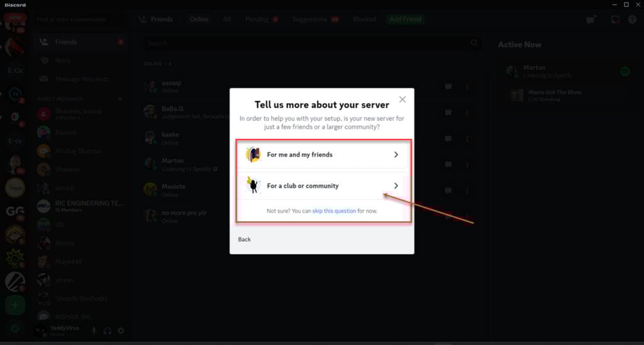Image resolution: width=644 pixels, height=345 pixels.
Task: Click the YaddyVirus user profile area
Action: [60, 331]
